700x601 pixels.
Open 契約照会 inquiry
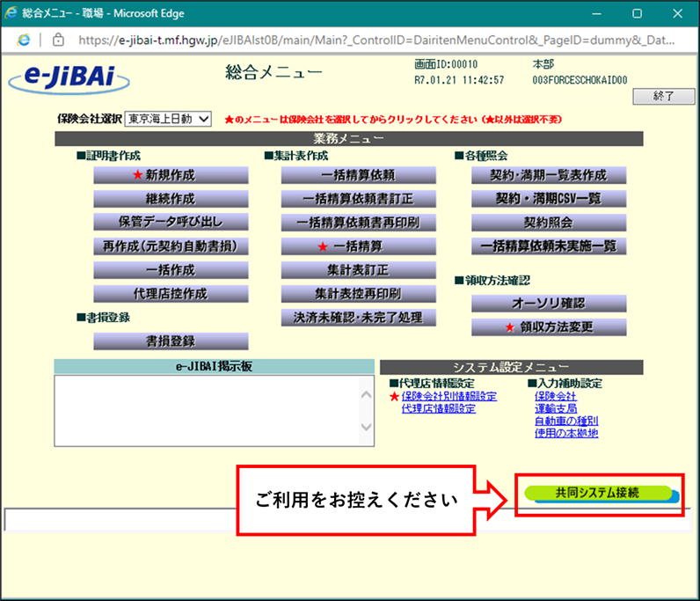[549, 223]
